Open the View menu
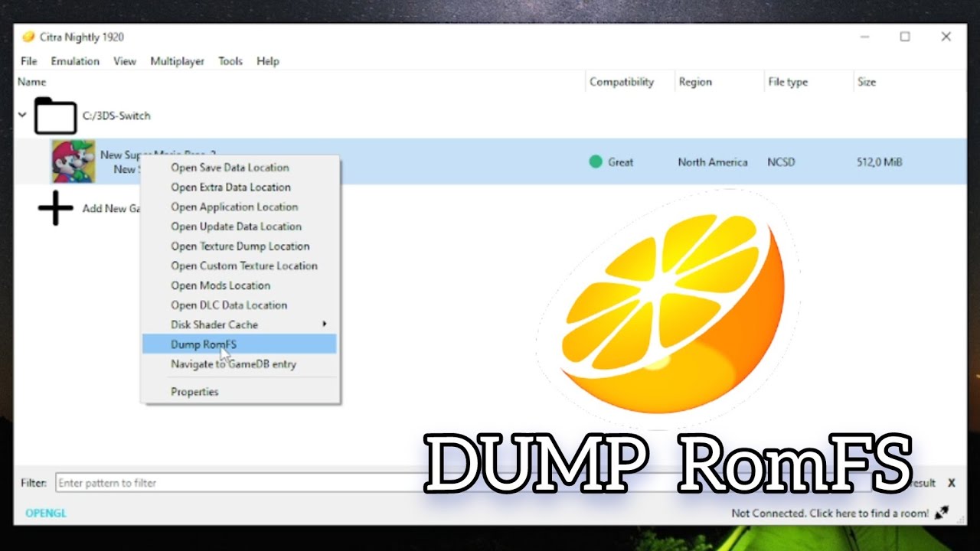The height and width of the screenshot is (551, 980). tap(125, 61)
